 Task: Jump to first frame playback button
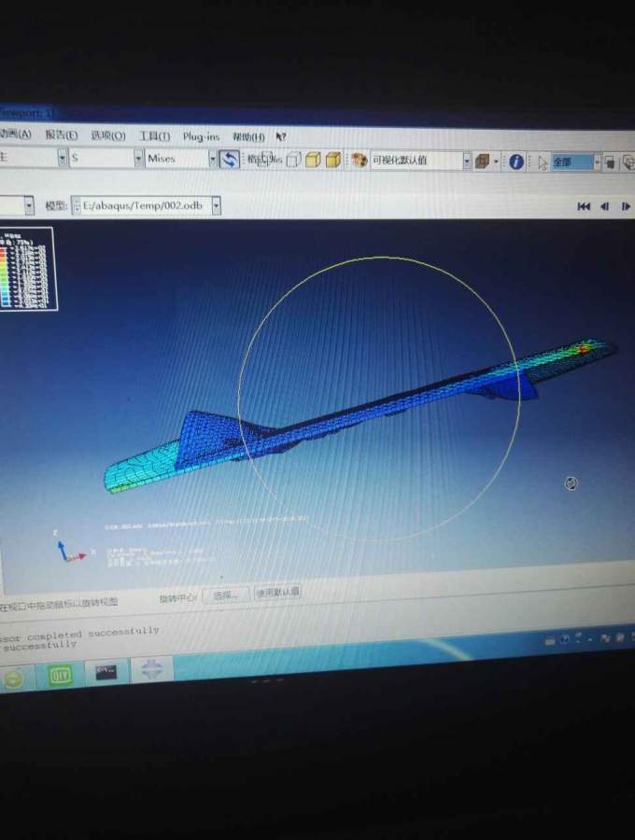(x=584, y=207)
